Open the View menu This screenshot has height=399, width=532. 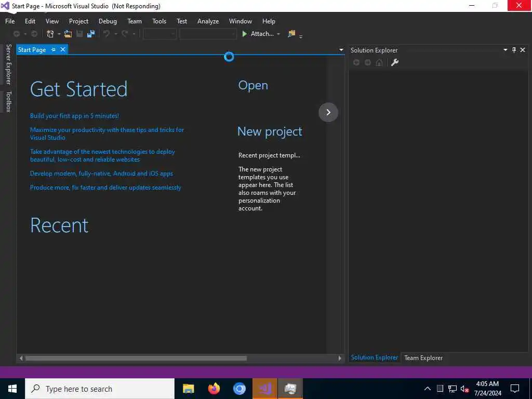[x=52, y=21]
